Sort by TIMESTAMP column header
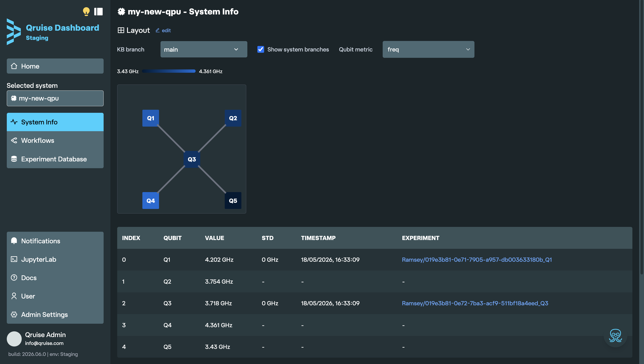The width and height of the screenshot is (644, 364). 318,238
